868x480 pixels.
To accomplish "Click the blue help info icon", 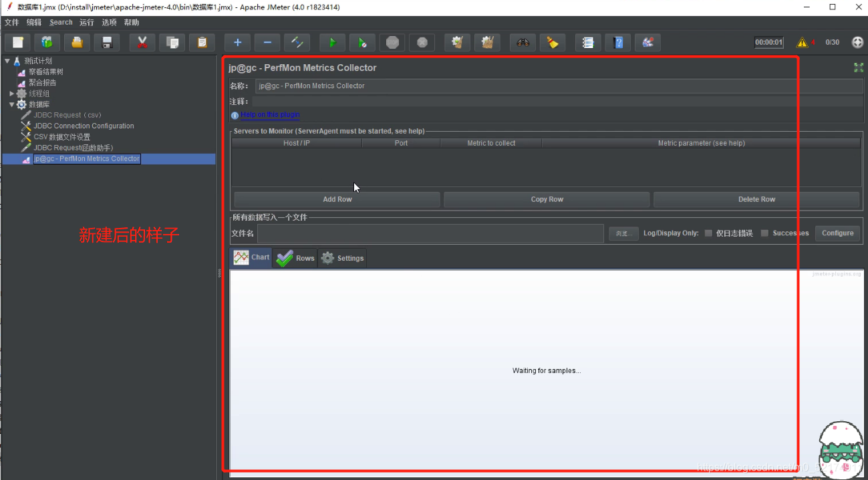I will click(235, 115).
